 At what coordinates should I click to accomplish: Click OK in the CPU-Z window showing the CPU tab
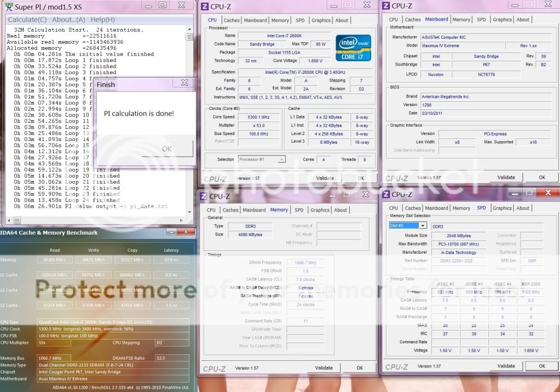(361, 178)
